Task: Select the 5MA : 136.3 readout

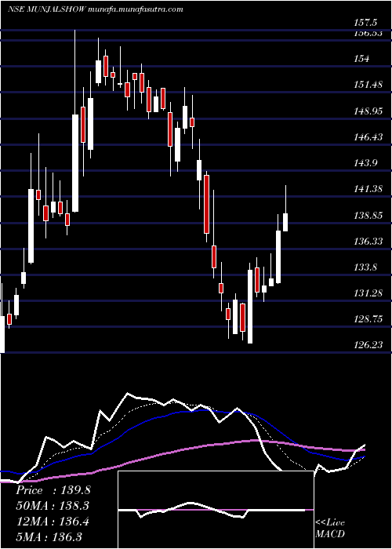Action: (x=49, y=537)
